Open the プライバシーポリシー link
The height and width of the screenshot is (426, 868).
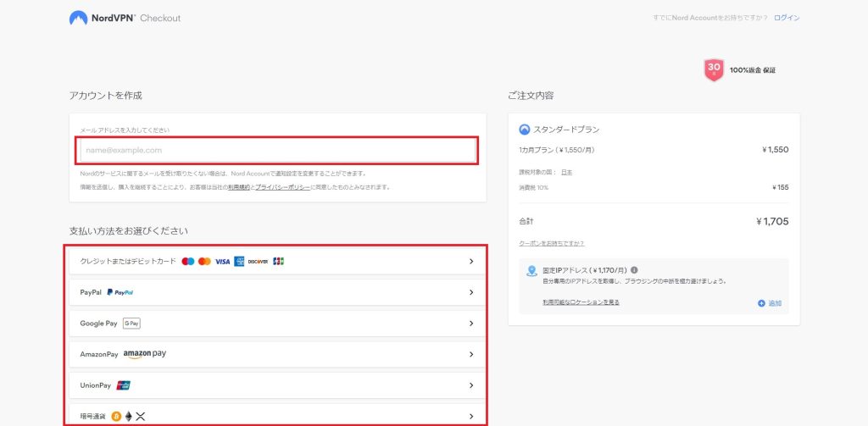click(x=283, y=187)
